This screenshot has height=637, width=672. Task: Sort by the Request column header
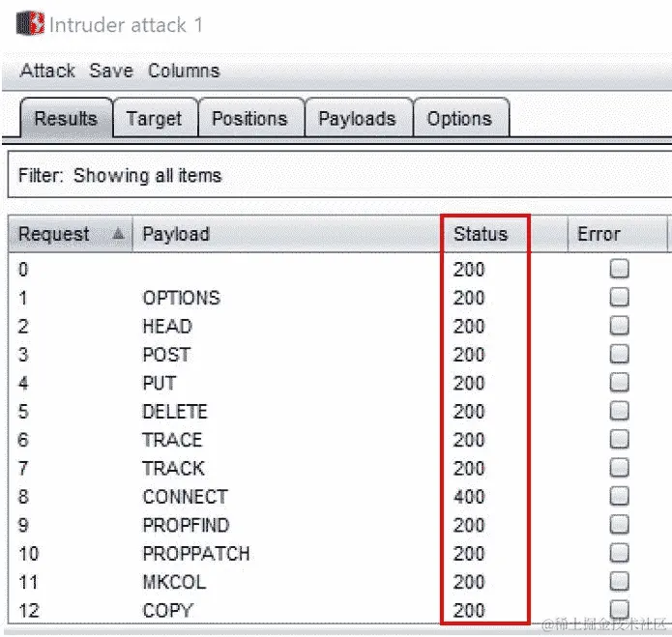pyautogui.click(x=71, y=234)
